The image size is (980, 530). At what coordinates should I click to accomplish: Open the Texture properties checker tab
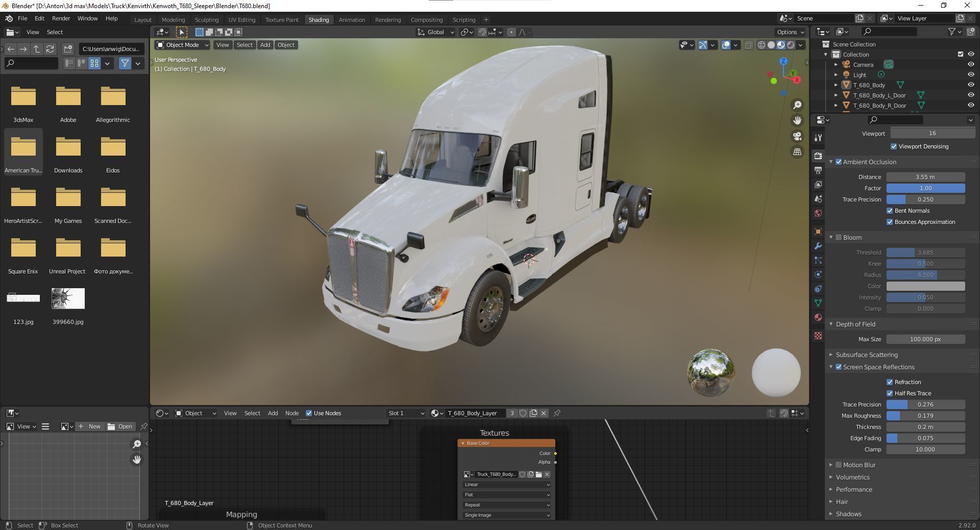(818, 336)
